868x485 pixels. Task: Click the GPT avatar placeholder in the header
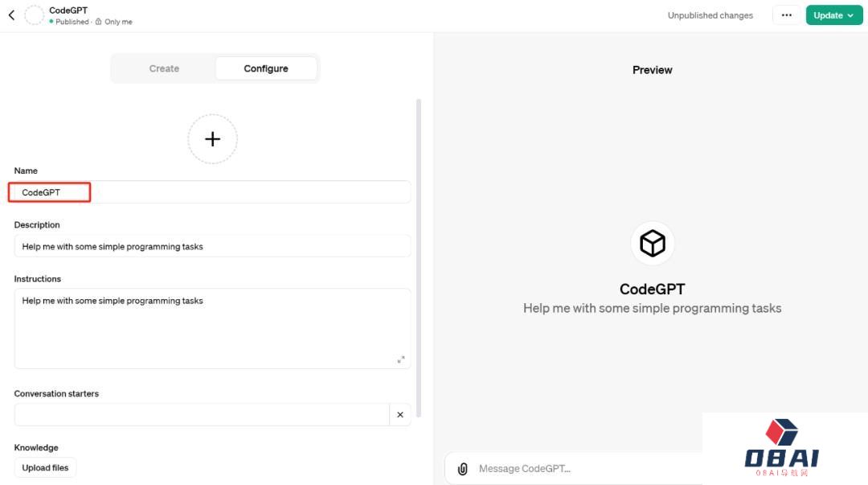tap(35, 15)
